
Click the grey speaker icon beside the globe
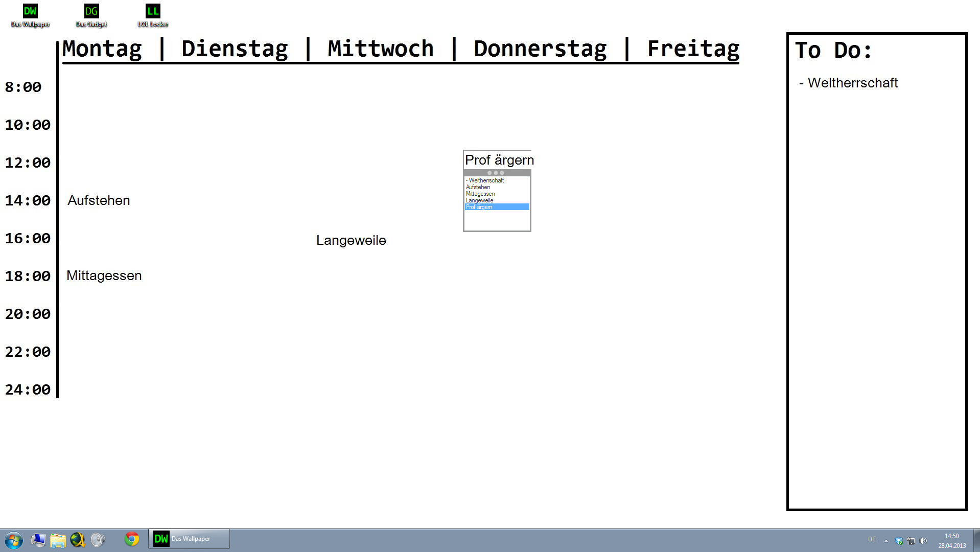point(98,540)
